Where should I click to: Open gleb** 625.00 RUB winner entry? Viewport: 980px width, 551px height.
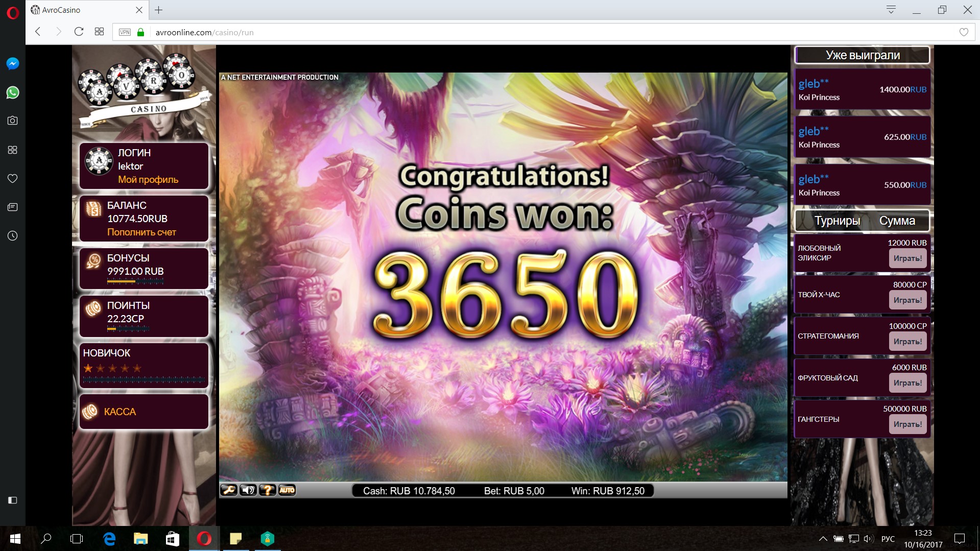click(862, 137)
